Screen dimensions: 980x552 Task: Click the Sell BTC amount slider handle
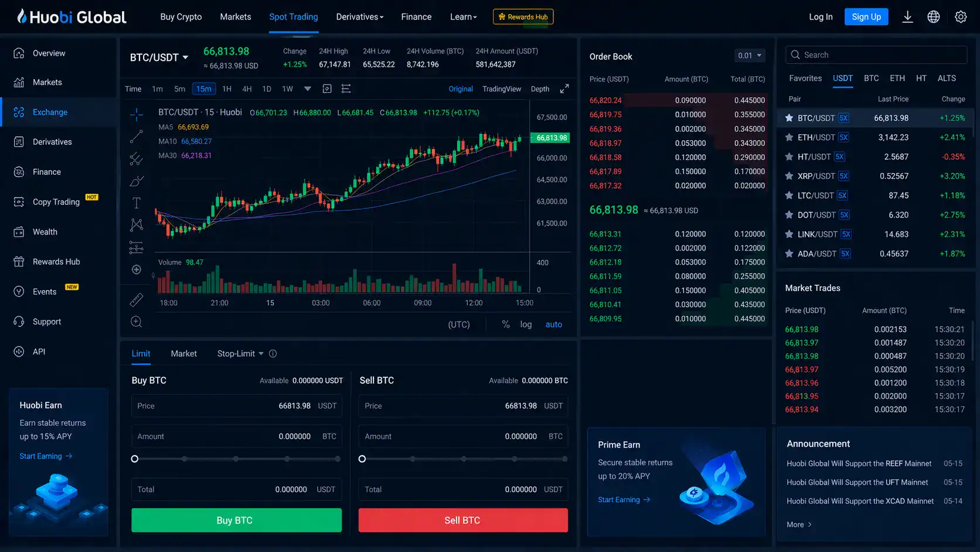click(x=362, y=459)
